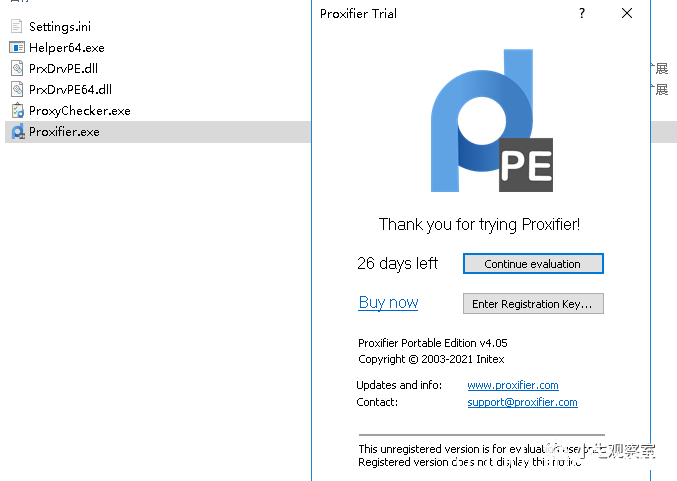Follow the Buy now link
677x481 pixels.
(388, 302)
